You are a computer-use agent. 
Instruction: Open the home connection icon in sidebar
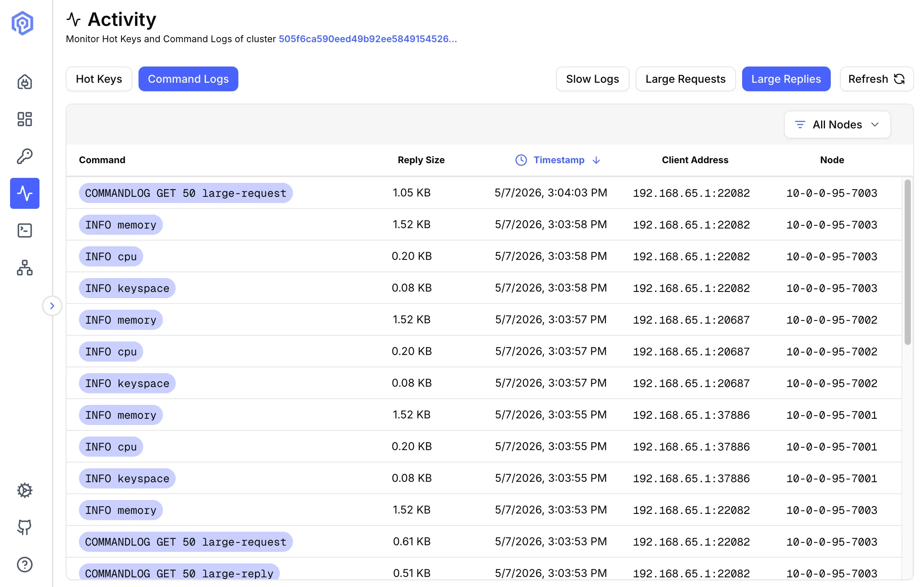pos(25,82)
